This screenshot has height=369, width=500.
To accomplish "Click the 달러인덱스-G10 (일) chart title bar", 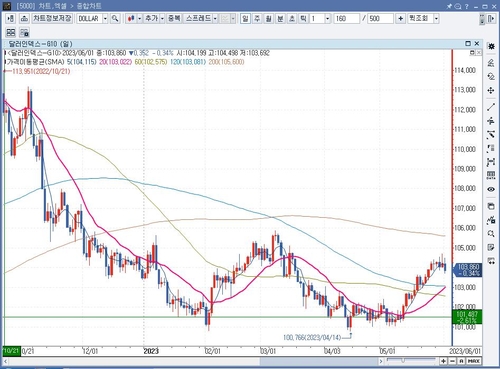I will click(x=242, y=44).
